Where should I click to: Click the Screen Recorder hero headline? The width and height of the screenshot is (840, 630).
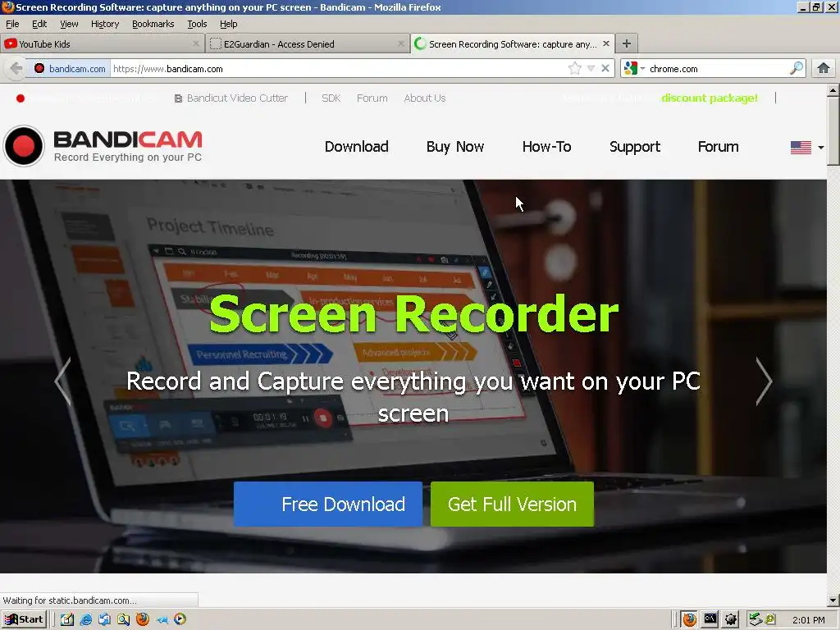point(413,314)
